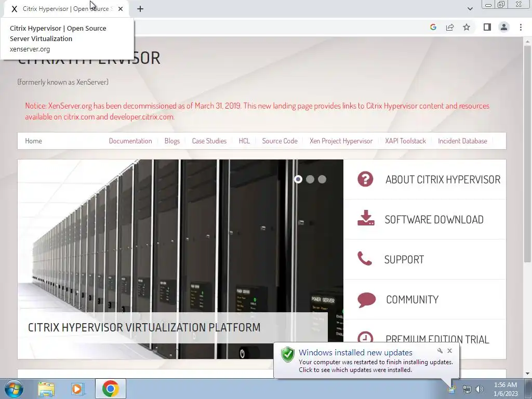
Task: Click the Support phone icon
Action: click(365, 259)
